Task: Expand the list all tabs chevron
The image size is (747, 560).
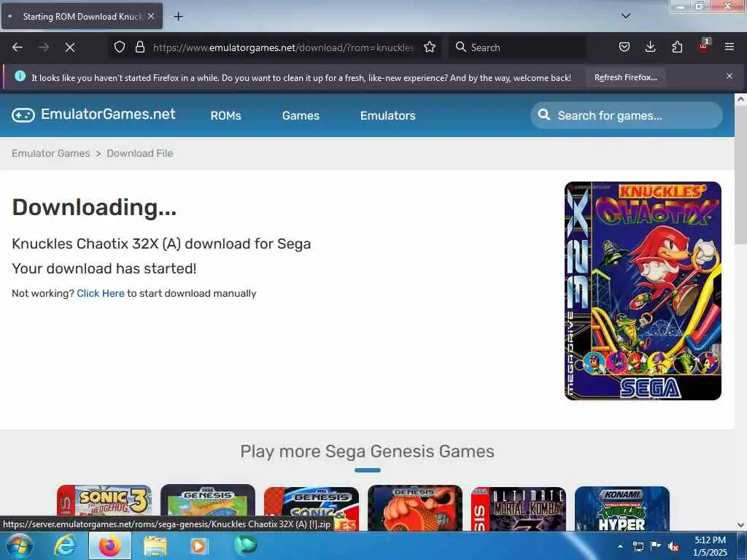Action: tap(626, 16)
